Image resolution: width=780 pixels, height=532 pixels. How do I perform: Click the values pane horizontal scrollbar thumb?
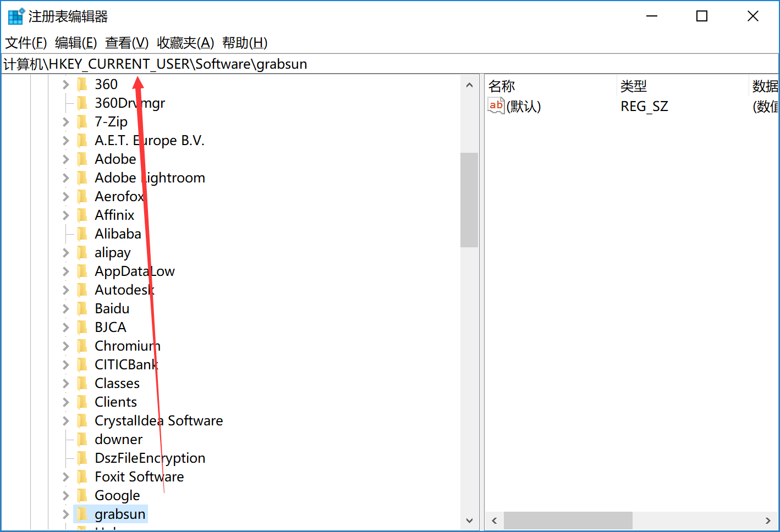pos(568,520)
